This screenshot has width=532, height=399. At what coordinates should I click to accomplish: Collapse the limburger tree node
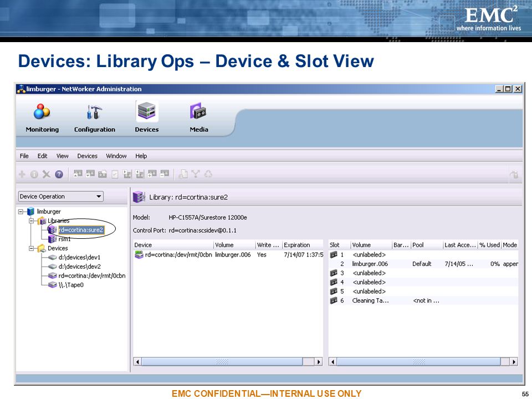click(x=21, y=211)
